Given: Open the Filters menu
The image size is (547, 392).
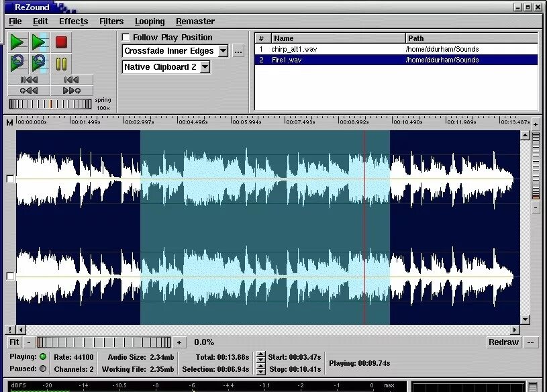Looking at the screenshot, I should click(x=111, y=21).
